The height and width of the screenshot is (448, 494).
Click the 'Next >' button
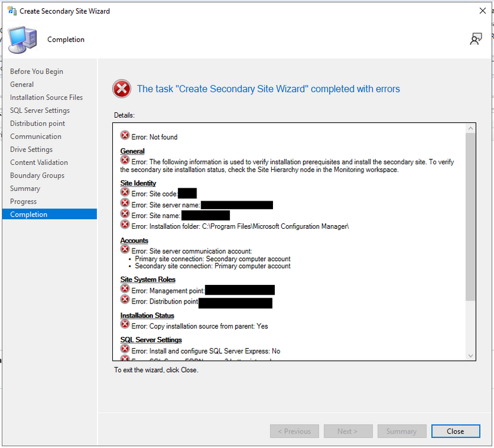point(348,431)
